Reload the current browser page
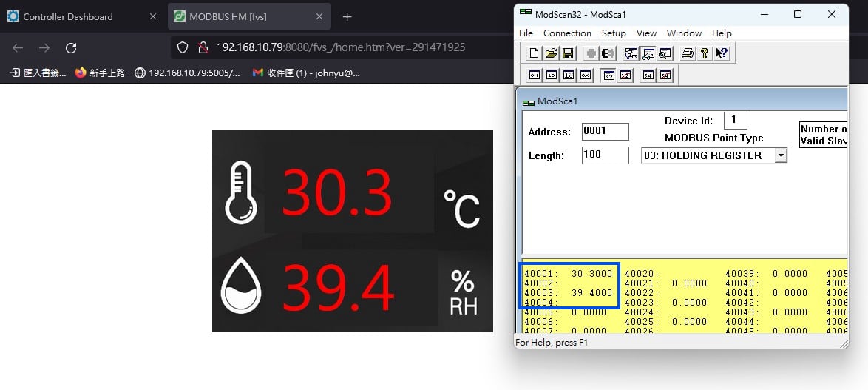The height and width of the screenshot is (390, 868). [x=71, y=48]
